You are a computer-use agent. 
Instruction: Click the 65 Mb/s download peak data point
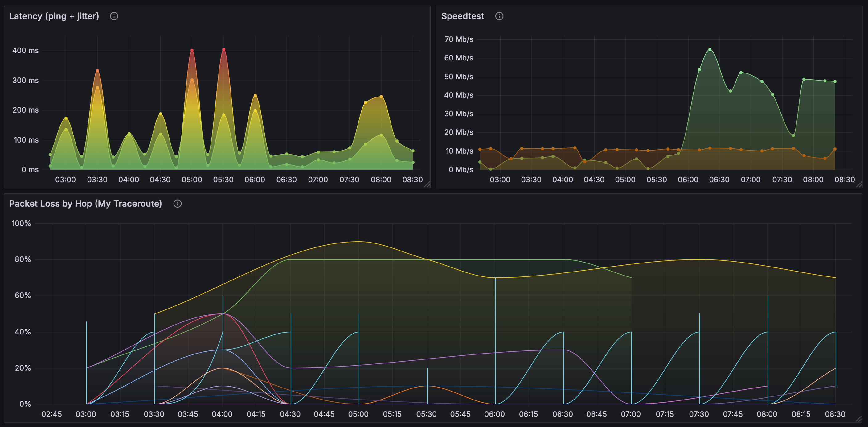click(710, 49)
